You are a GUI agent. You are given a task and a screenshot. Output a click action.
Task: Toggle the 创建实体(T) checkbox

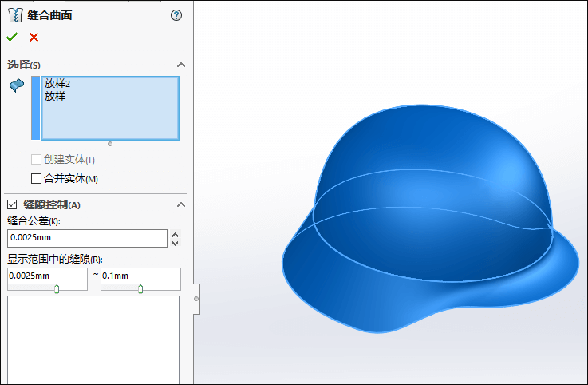pos(36,160)
